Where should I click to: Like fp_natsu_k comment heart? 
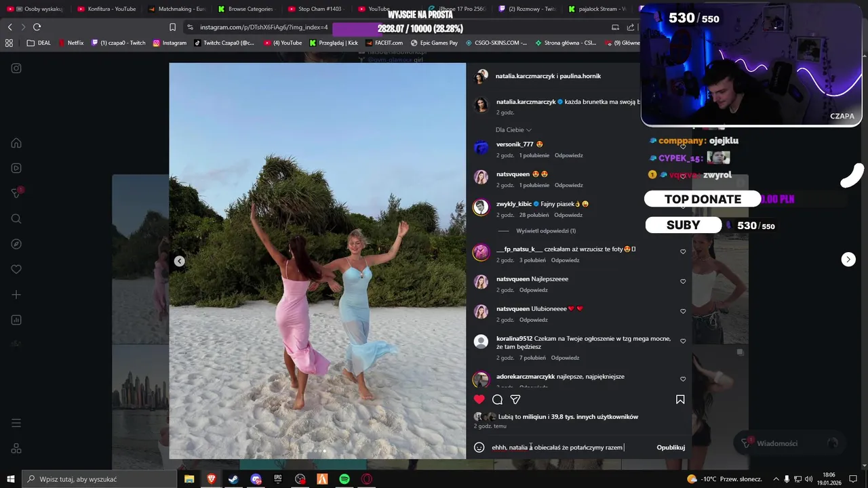tap(683, 251)
